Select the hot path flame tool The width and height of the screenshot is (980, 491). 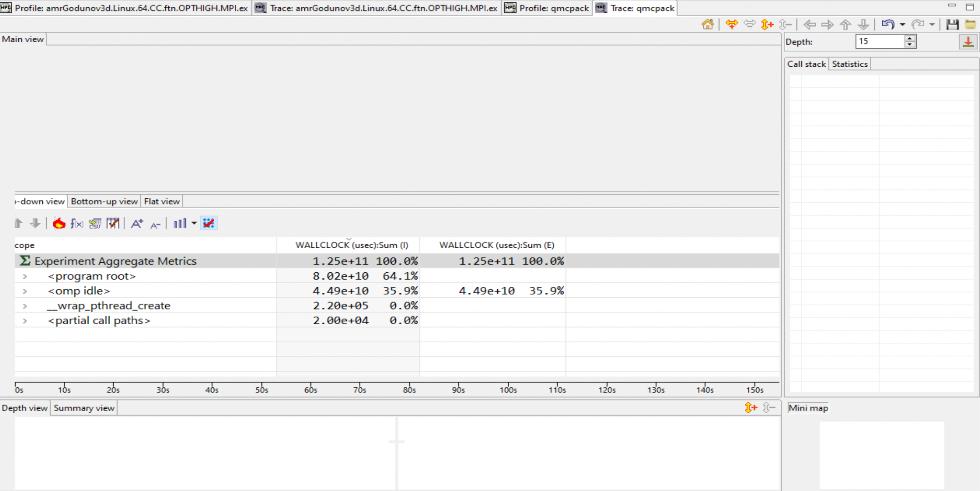60,223
